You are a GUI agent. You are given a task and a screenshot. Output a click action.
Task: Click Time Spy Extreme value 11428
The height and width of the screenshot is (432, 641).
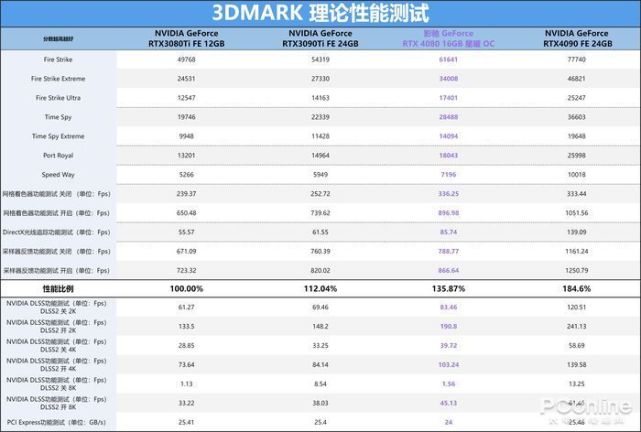[320, 136]
